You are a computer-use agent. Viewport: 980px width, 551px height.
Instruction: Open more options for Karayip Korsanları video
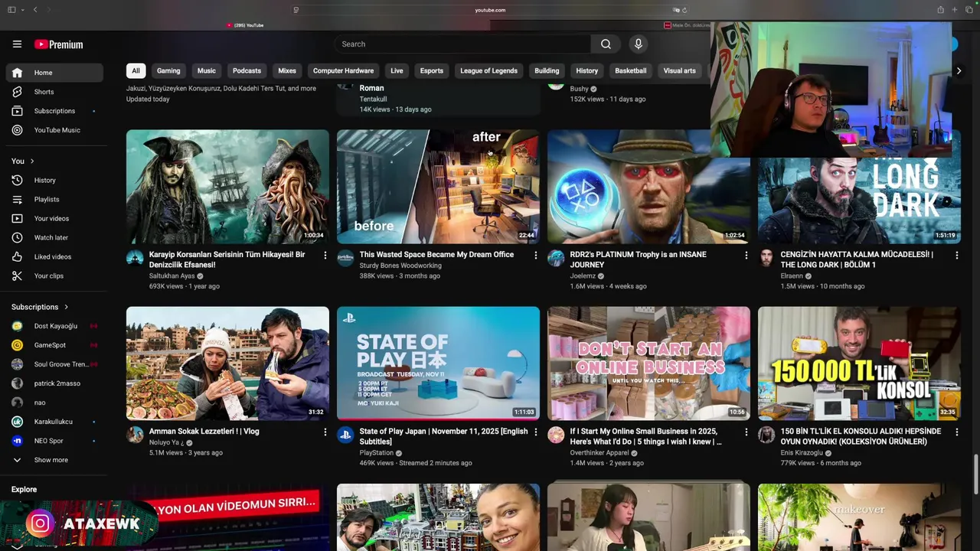pos(325,256)
